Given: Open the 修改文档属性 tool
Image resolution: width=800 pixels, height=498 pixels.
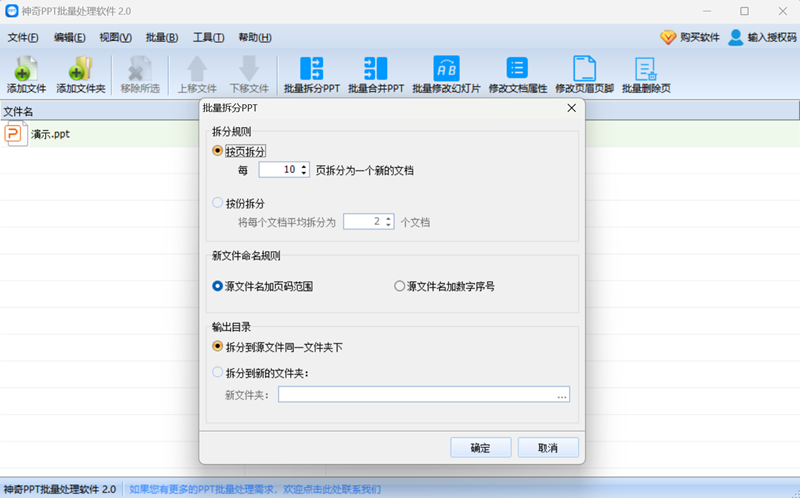Looking at the screenshot, I should [517, 74].
